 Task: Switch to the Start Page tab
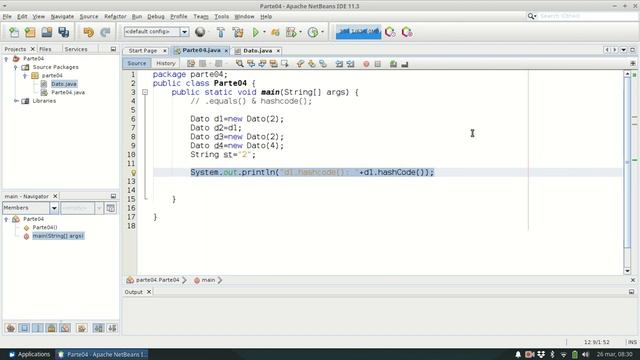142,51
